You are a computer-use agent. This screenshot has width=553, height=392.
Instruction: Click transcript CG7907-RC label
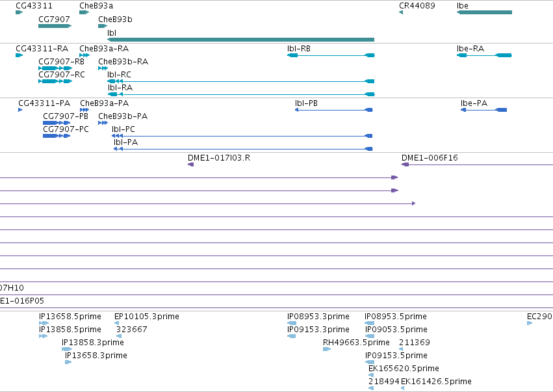tap(62, 75)
